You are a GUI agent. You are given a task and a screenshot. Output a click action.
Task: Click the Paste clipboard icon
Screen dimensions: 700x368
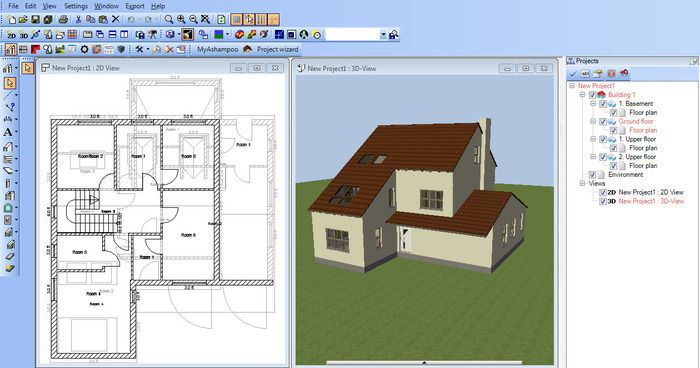tap(103, 19)
